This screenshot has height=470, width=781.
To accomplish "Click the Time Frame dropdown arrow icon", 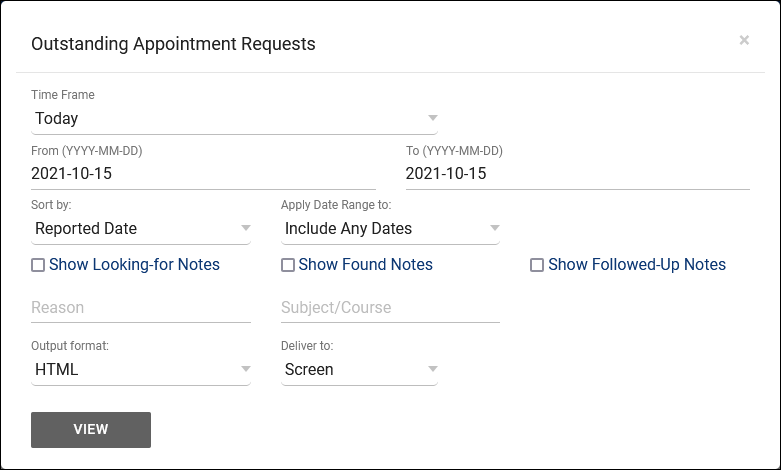I will (432, 117).
